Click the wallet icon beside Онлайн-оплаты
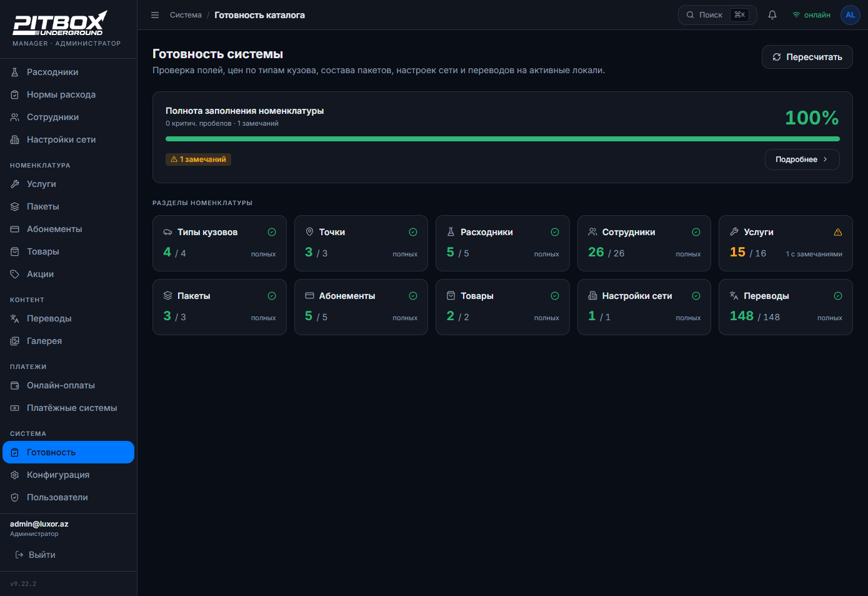This screenshot has height=596, width=868. tap(15, 385)
